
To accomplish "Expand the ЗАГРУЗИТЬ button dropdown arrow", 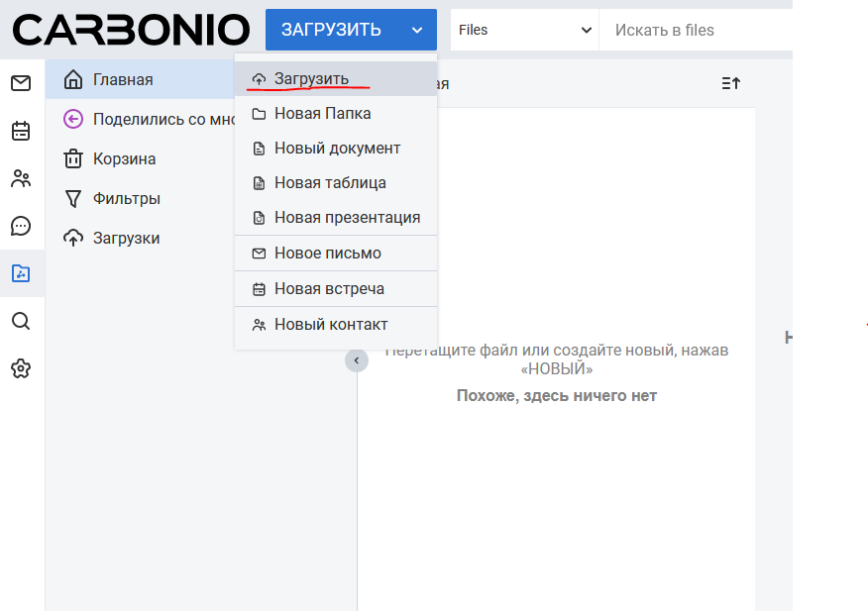I will coord(417,30).
